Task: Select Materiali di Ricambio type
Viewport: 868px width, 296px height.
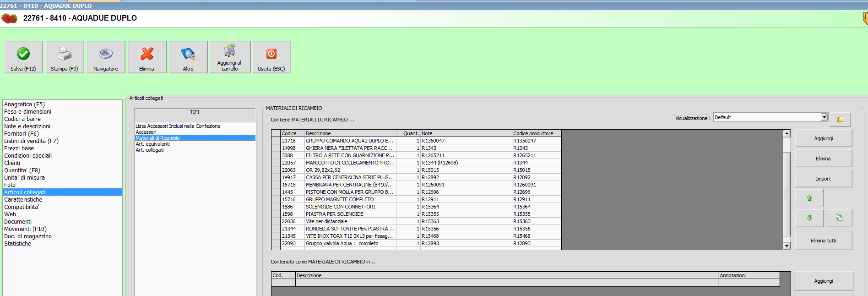Action: 195,138
